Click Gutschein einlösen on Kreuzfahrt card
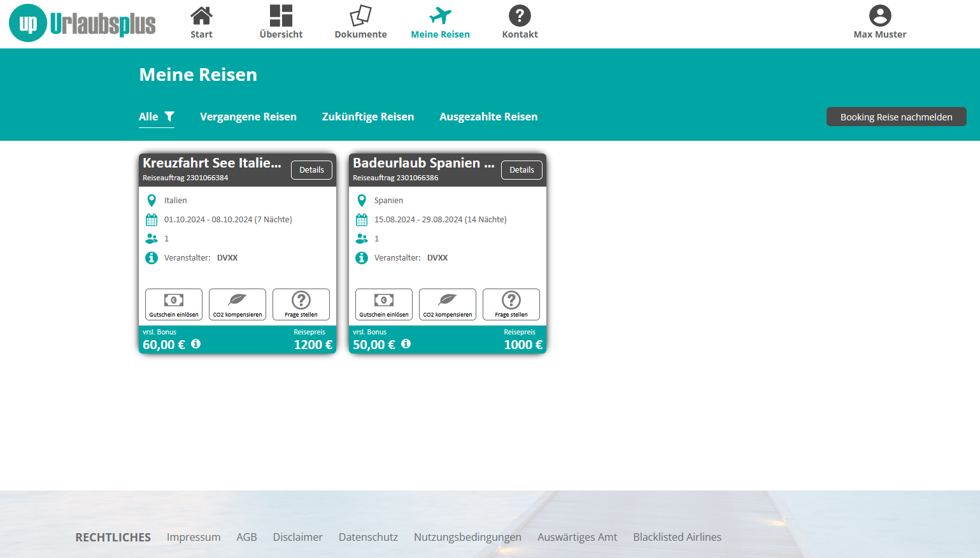Viewport: 980px width, 558px height. (x=174, y=304)
